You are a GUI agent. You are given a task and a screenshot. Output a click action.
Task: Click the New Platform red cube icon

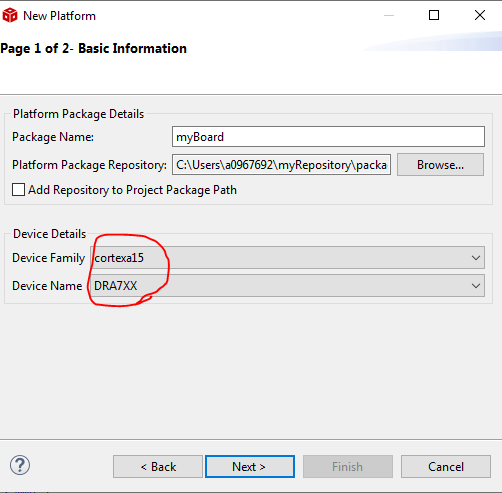coord(10,15)
